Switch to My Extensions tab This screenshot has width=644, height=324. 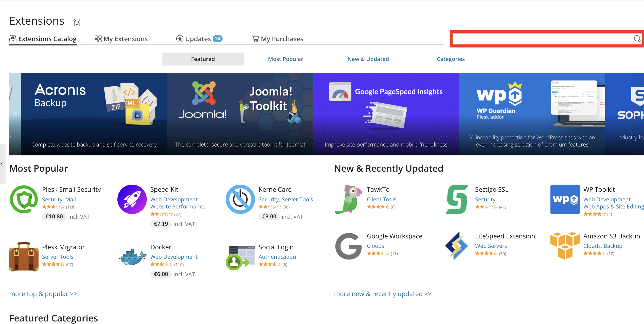coord(121,39)
